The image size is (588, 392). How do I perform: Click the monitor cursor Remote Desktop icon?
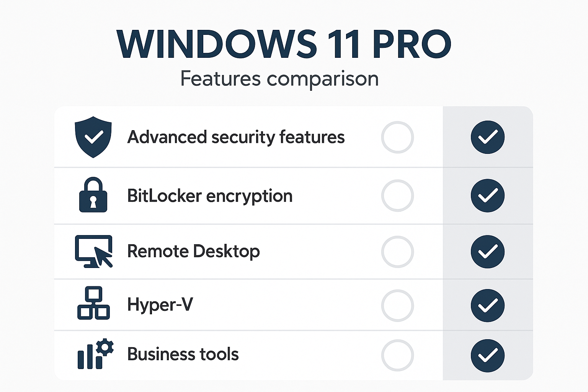coord(93,251)
